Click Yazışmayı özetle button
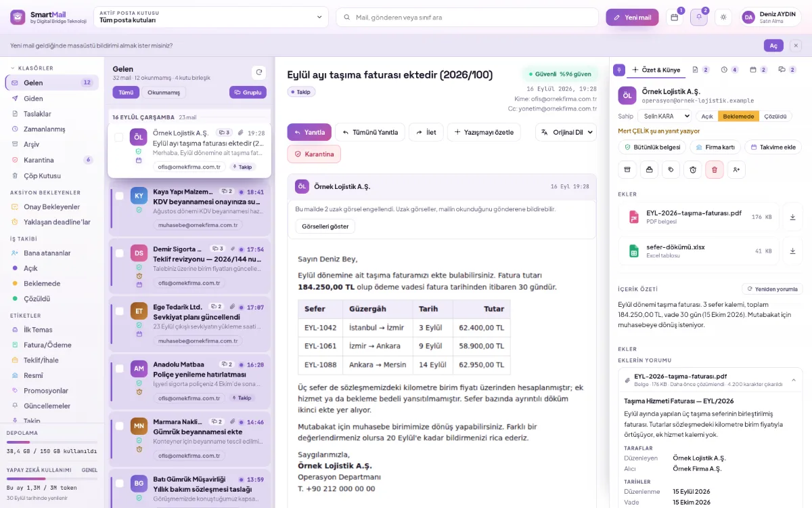The width and height of the screenshot is (812, 508). [x=484, y=132]
